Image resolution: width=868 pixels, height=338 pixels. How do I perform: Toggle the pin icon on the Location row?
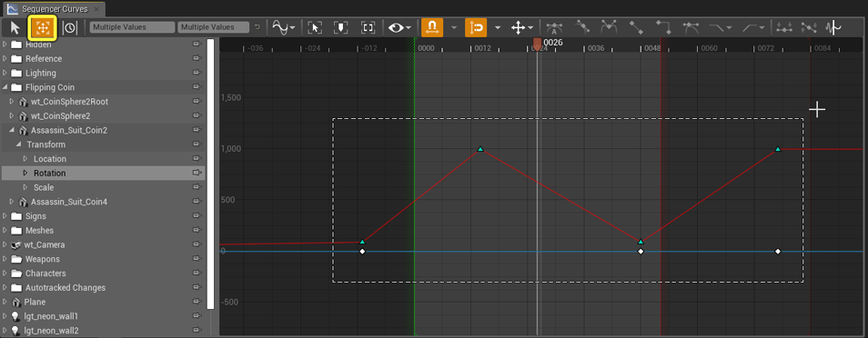tap(197, 159)
